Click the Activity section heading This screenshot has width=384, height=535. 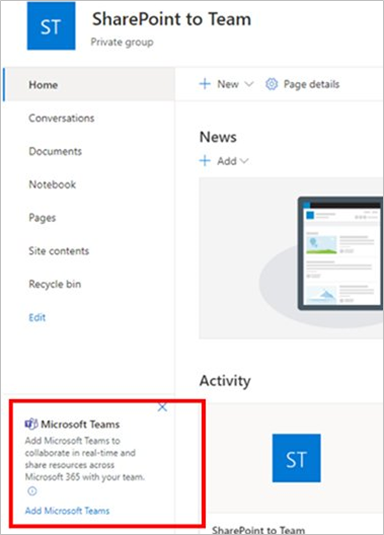(x=225, y=381)
